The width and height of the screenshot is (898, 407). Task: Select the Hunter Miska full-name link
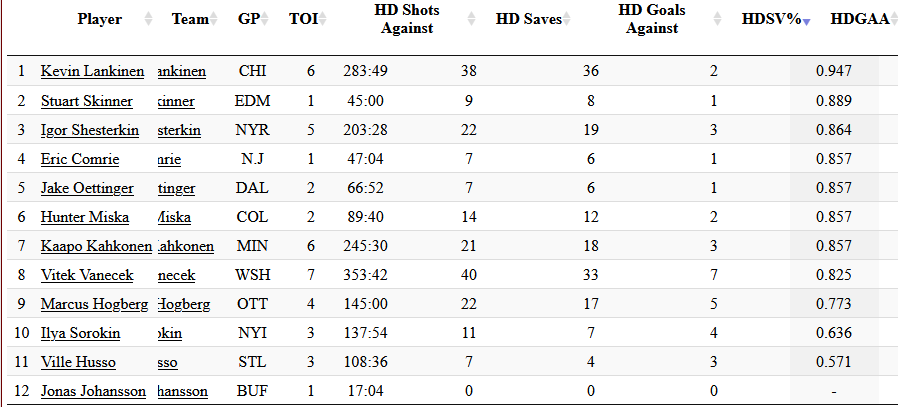[x=83, y=217]
